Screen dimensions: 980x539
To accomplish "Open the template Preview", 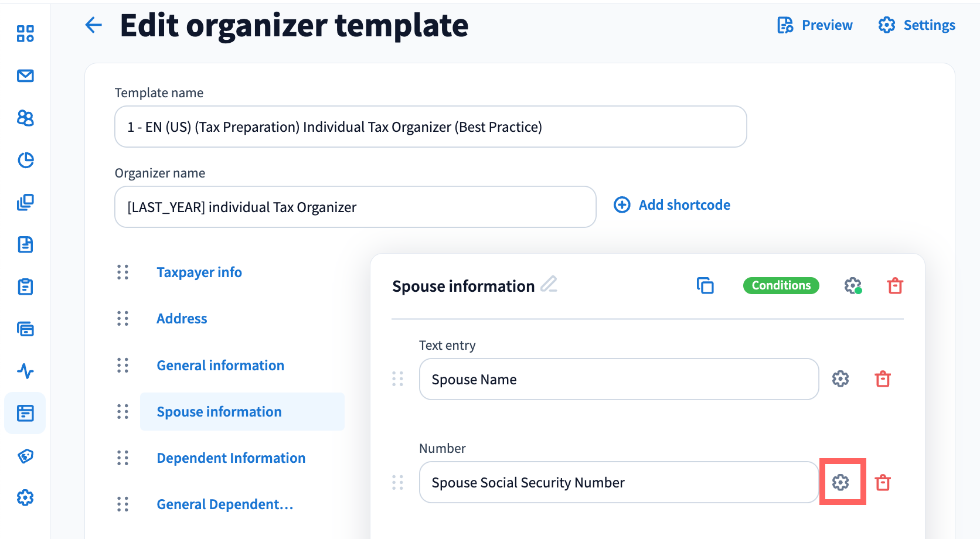I will (x=815, y=25).
